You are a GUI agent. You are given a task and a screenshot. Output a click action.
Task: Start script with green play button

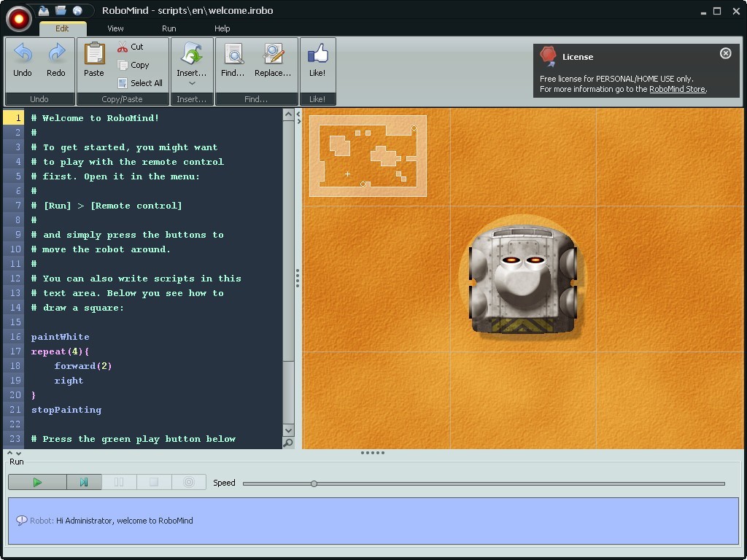[38, 482]
